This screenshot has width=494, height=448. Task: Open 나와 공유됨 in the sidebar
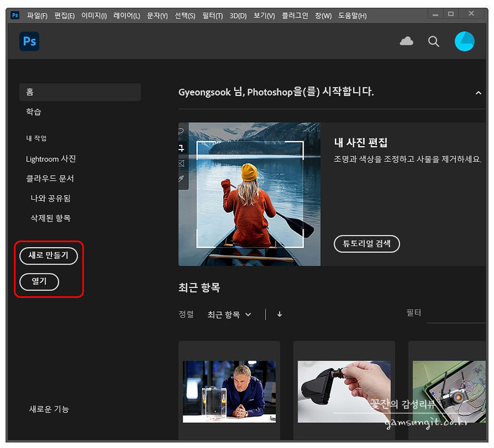pos(50,199)
